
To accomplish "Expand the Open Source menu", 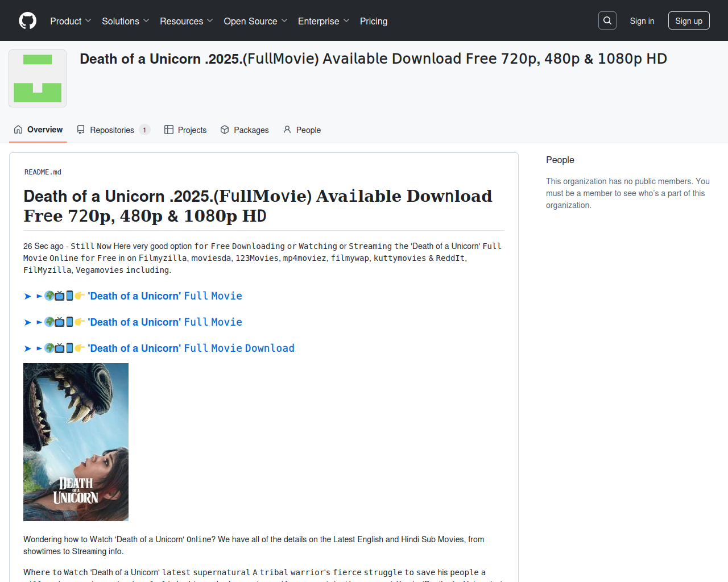I will (255, 21).
